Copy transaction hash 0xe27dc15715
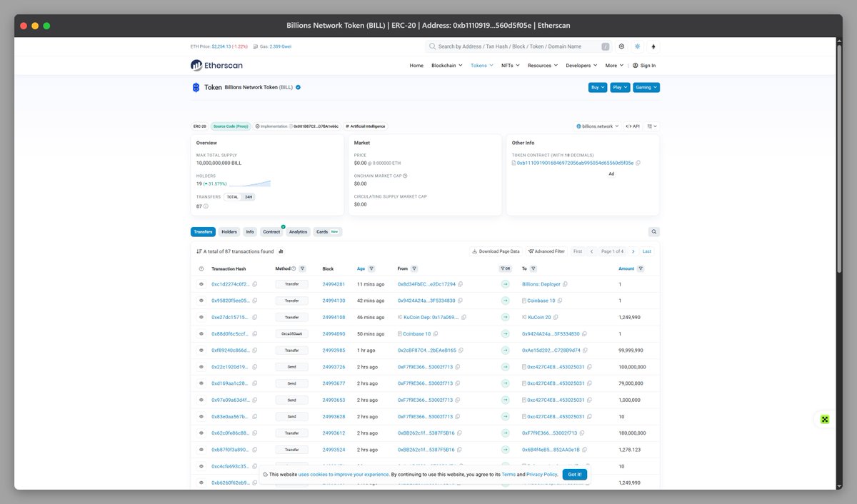This screenshot has height=504, width=857. pos(254,317)
